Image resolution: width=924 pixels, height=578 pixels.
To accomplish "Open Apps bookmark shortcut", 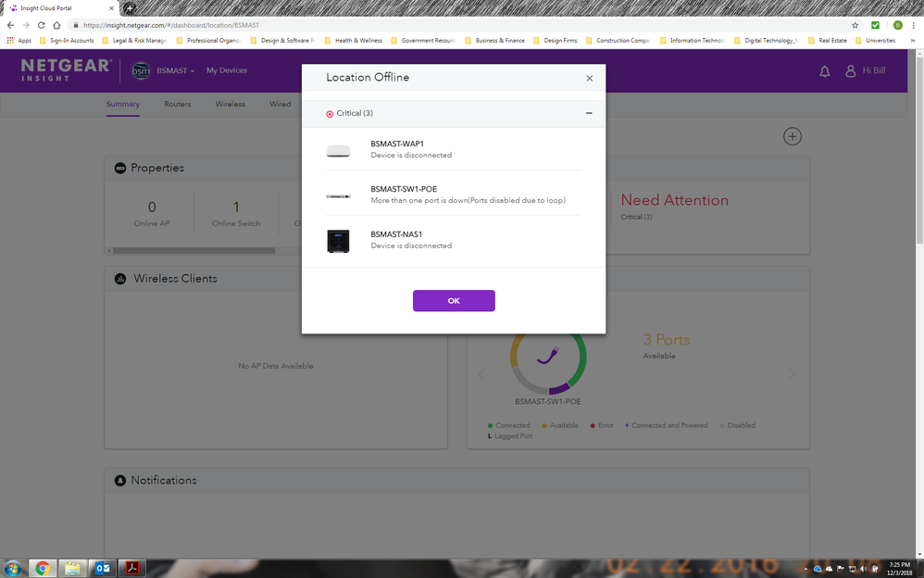I will (x=19, y=41).
